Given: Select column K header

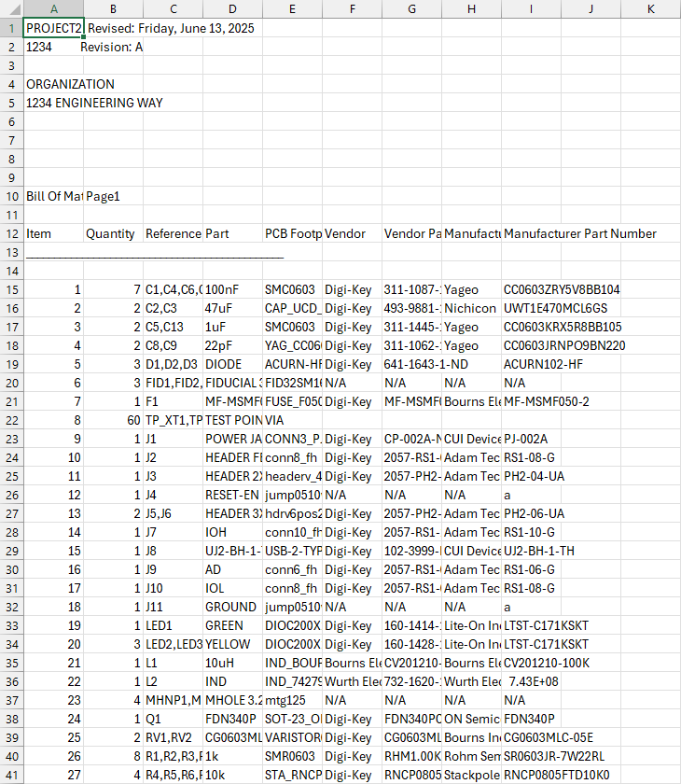Looking at the screenshot, I should (x=650, y=8).
